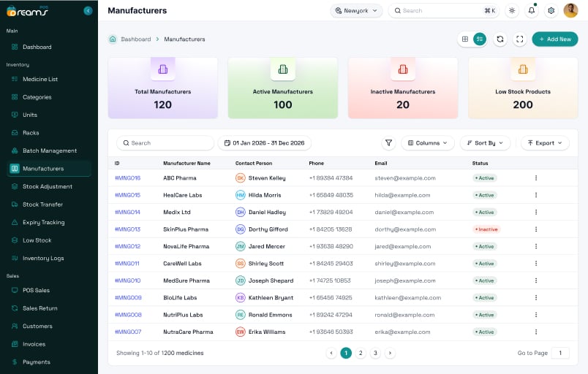The height and width of the screenshot is (374, 588).
Task: Open Stock Adjustment in sidebar
Action: (x=49, y=186)
